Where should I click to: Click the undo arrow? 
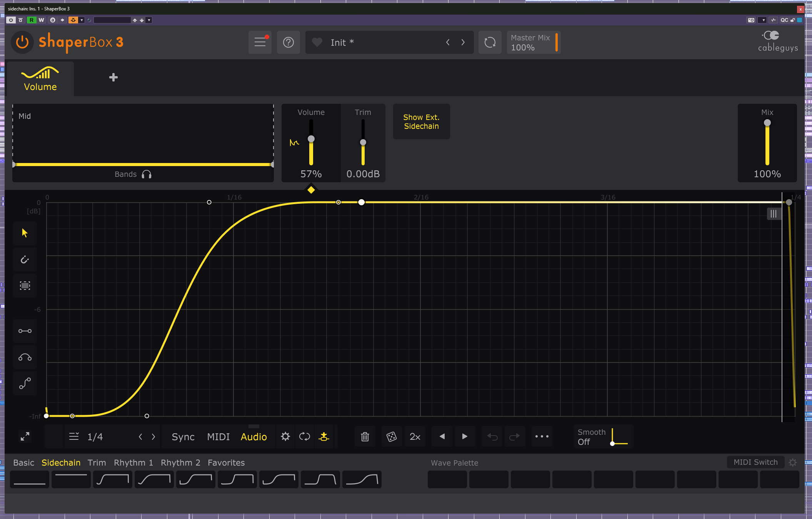(x=492, y=436)
